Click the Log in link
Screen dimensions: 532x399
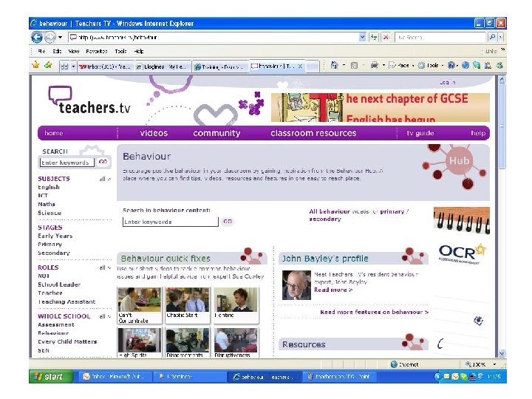coord(448,83)
